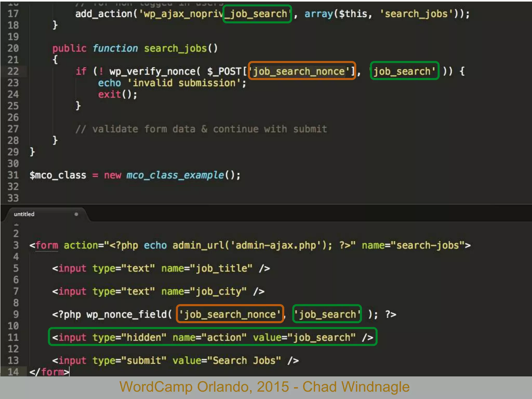This screenshot has width=532, height=399.
Task: Click mco_class_example class name
Action: click(175, 175)
